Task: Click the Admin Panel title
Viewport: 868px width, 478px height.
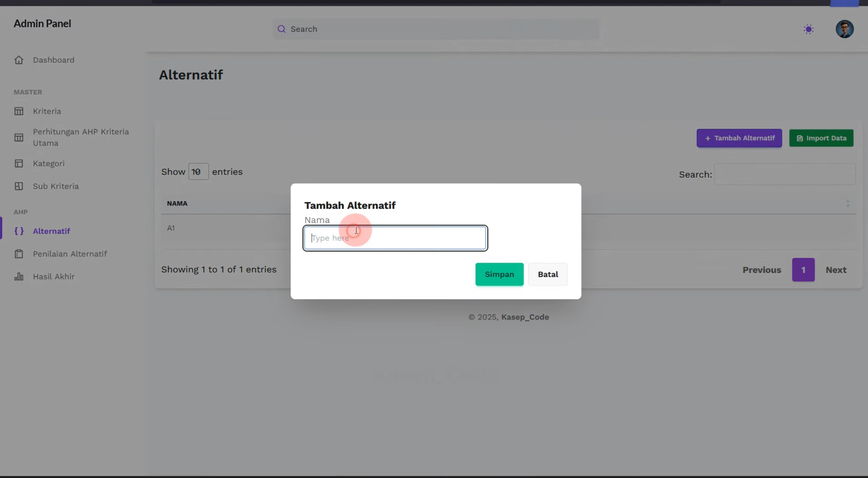Action: (x=42, y=23)
